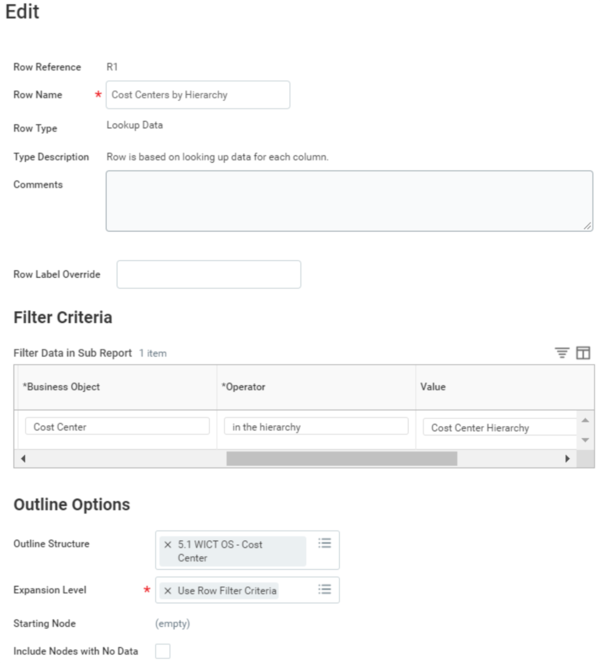The width and height of the screenshot is (600, 663).
Task: Click the grid scroll right arrow
Action: [x=567, y=459]
